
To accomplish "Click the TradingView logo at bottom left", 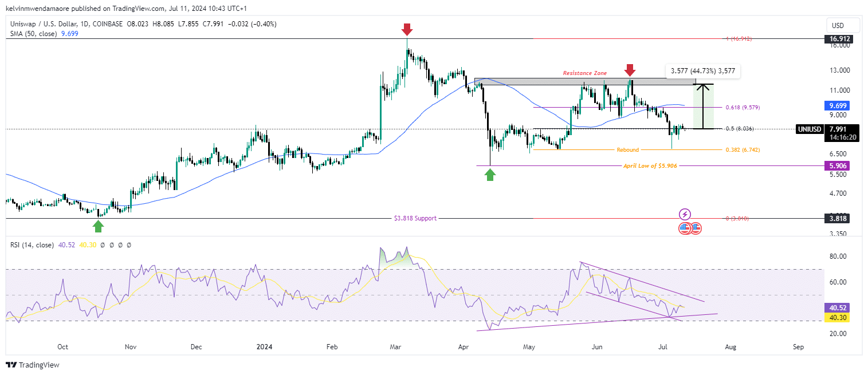I will (x=33, y=365).
